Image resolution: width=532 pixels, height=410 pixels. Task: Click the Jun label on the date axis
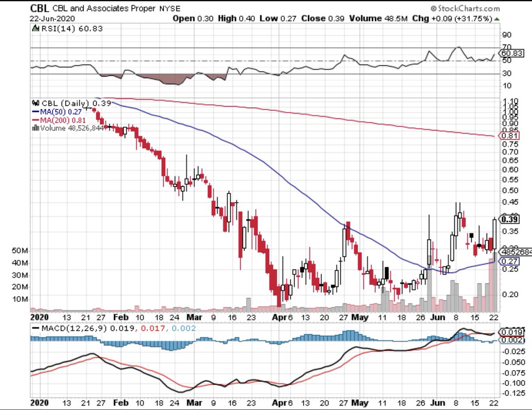click(x=438, y=318)
